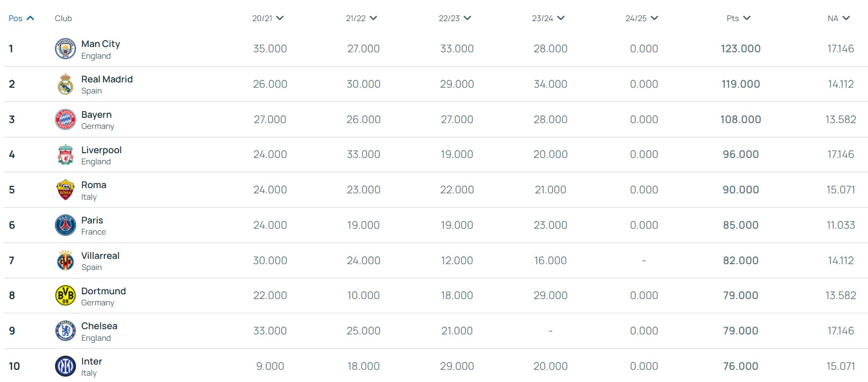Click the Chelsea club crest
This screenshot has height=382, width=868.
coord(66,331)
